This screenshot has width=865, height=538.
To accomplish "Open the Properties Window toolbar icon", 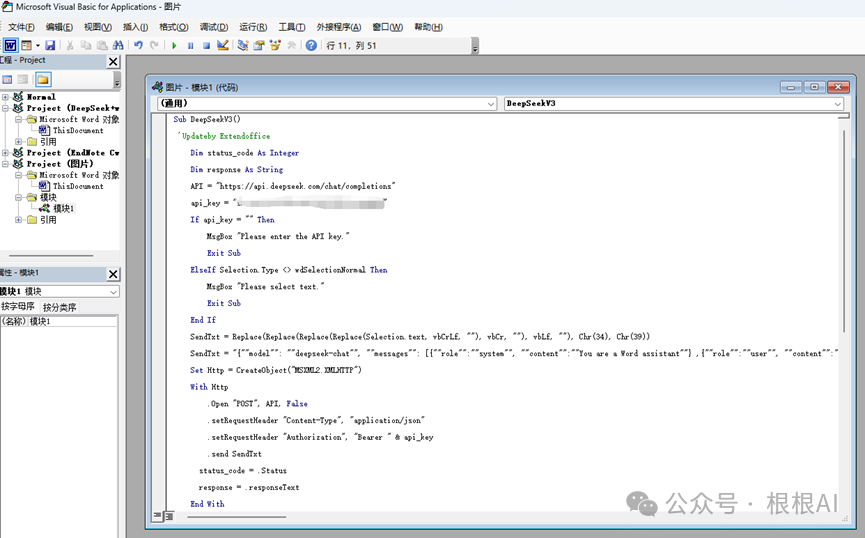I will [259, 45].
